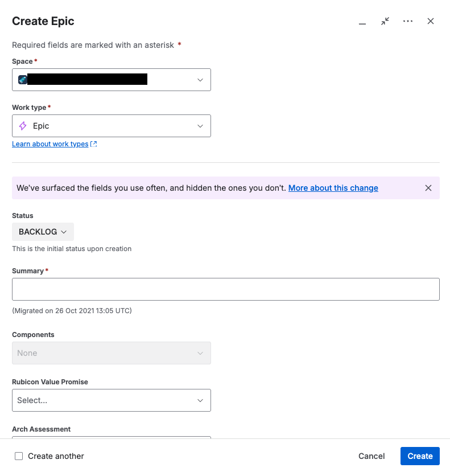
Task: Tick the Create another checkbox
Action: point(19,456)
